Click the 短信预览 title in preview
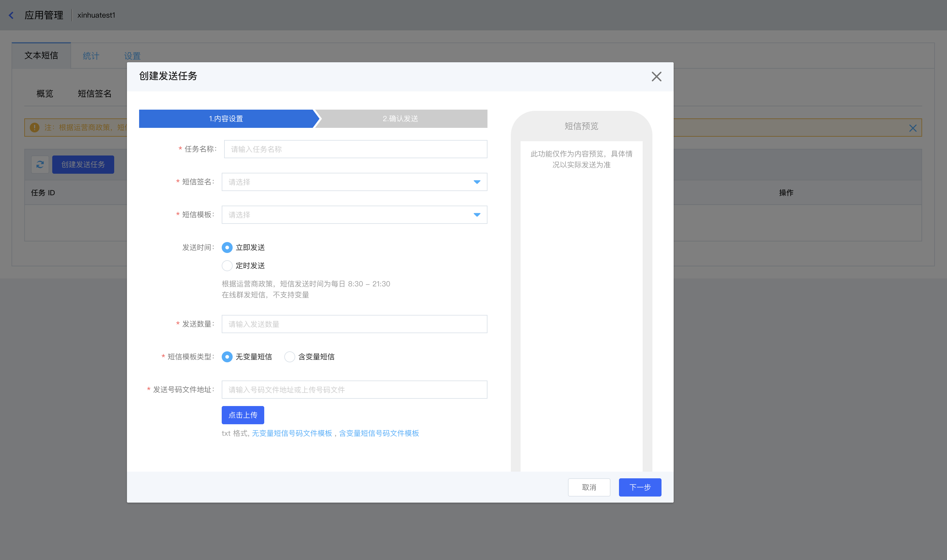The image size is (947, 560). (581, 126)
